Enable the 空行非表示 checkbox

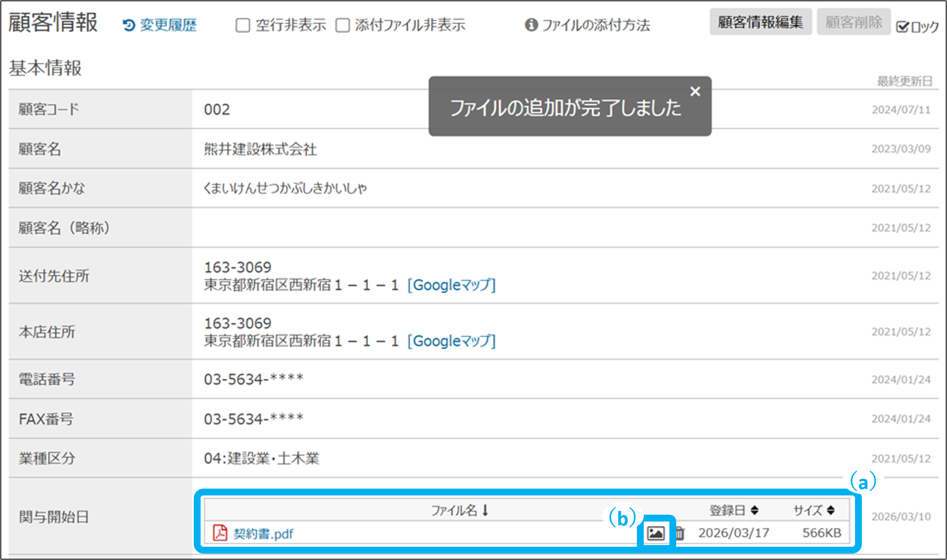click(243, 25)
